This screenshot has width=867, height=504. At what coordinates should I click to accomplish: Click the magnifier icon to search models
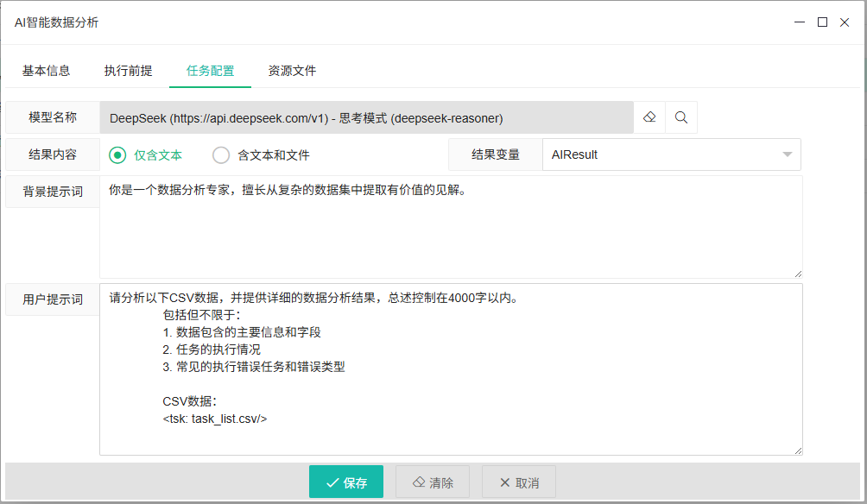(681, 117)
